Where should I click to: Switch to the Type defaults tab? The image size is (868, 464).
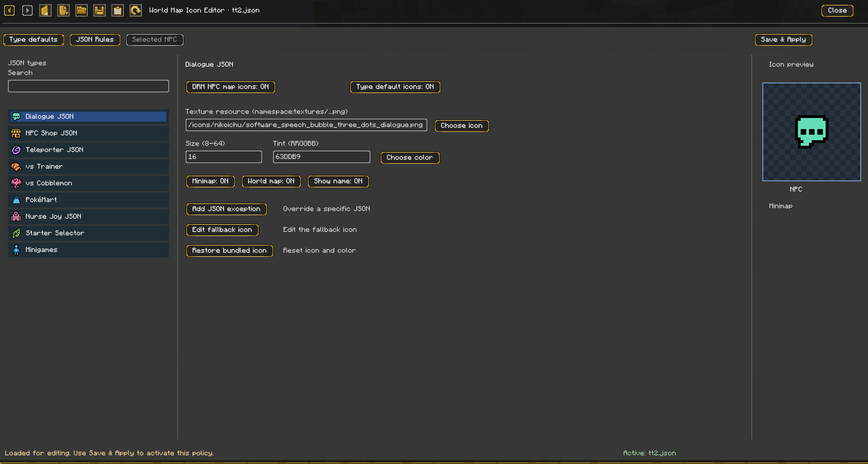[33, 40]
